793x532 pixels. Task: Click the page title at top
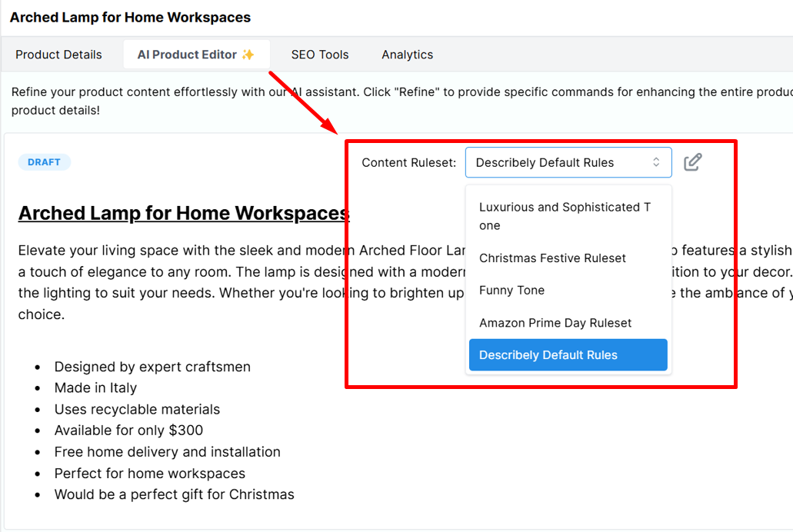coord(131,17)
